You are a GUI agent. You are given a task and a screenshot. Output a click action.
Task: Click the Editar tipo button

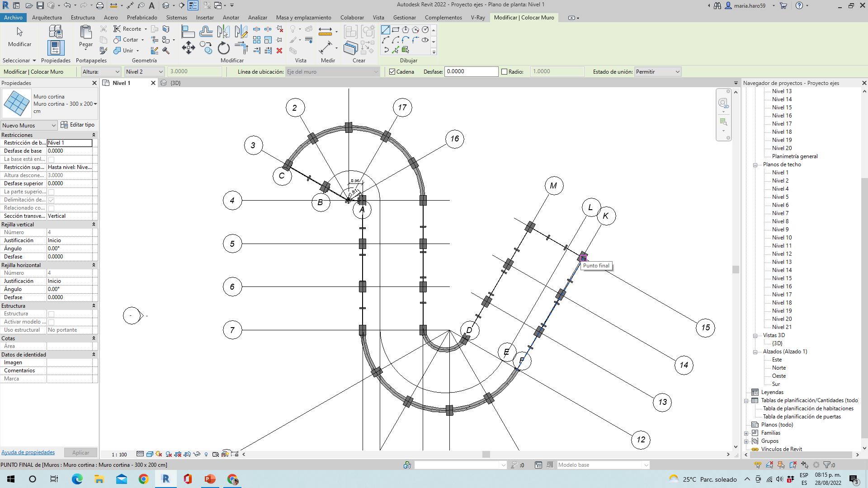(78, 125)
